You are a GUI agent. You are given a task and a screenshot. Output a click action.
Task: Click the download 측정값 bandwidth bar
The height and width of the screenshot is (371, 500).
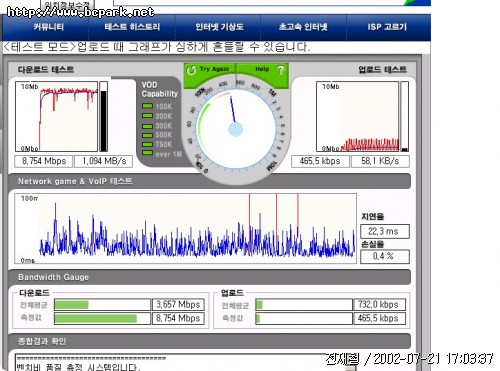102,318
